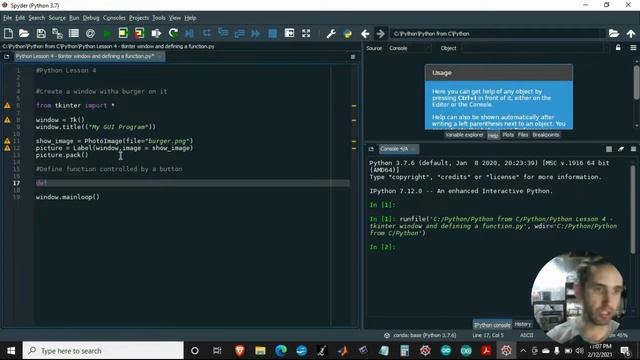
Task: Open the PYTHONPATH manager Python icon
Action: pyautogui.click(x=347, y=33)
